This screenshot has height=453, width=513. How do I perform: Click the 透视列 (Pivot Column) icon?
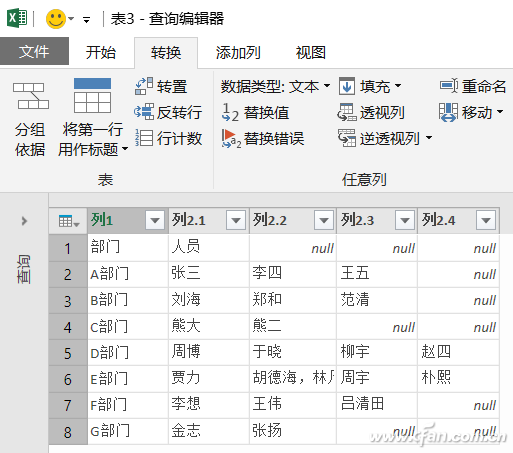point(347,112)
